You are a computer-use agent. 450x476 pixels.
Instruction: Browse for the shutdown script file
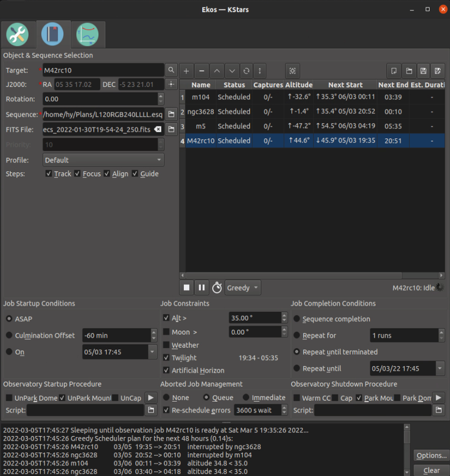pyautogui.click(x=439, y=410)
